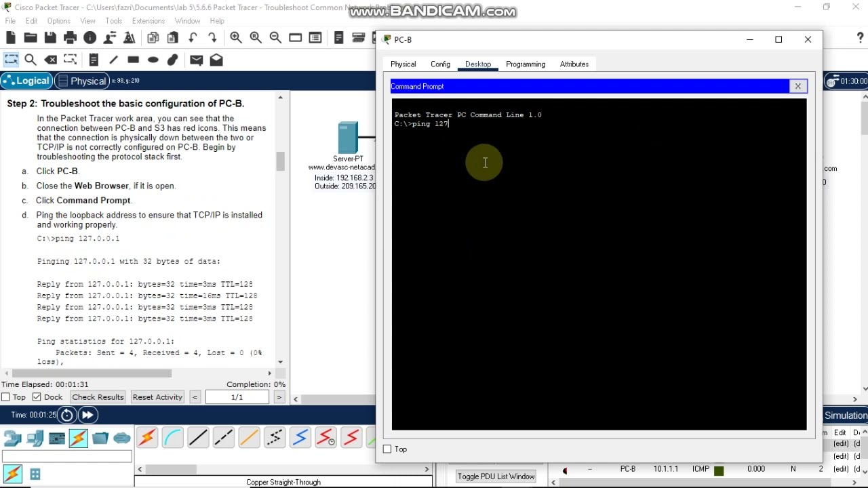
Task: Open the Help question mark icon
Action: [x=860, y=38]
